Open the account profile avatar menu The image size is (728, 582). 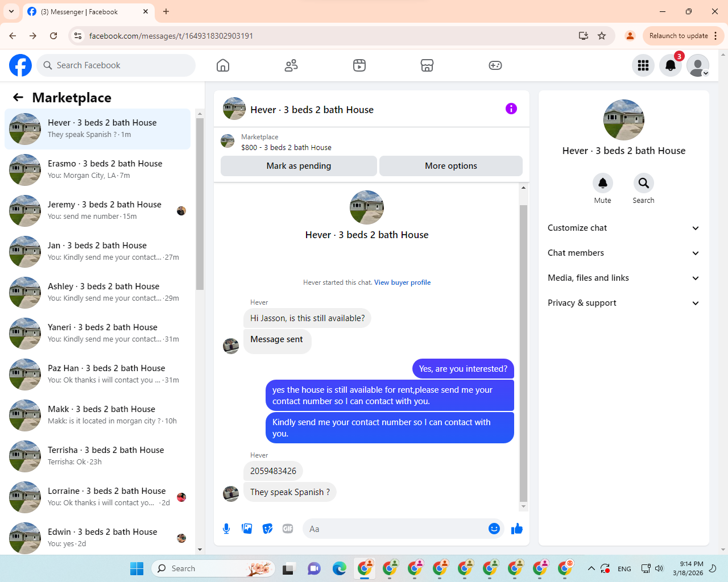[x=698, y=65]
